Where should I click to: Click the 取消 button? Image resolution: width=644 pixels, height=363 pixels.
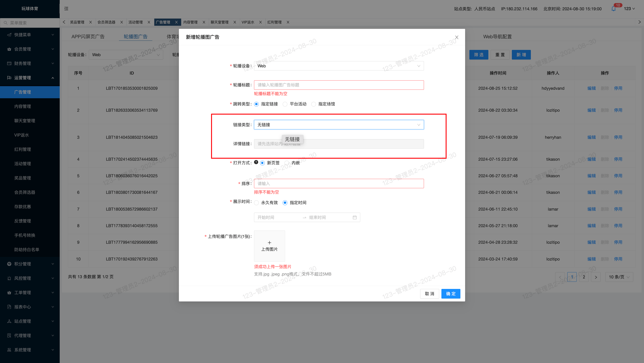[429, 294]
